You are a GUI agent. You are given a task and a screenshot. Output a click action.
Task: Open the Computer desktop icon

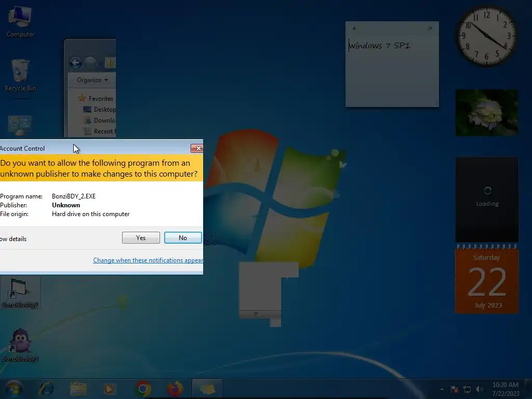[20, 21]
